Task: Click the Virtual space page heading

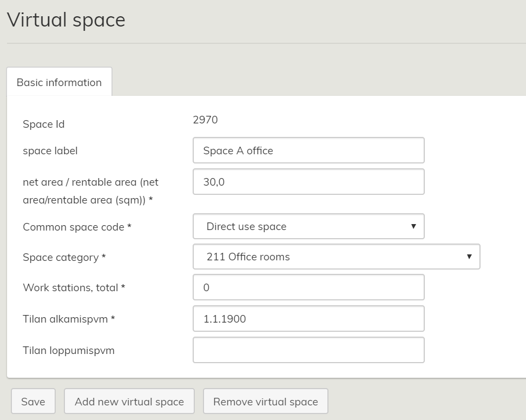Action: (66, 20)
